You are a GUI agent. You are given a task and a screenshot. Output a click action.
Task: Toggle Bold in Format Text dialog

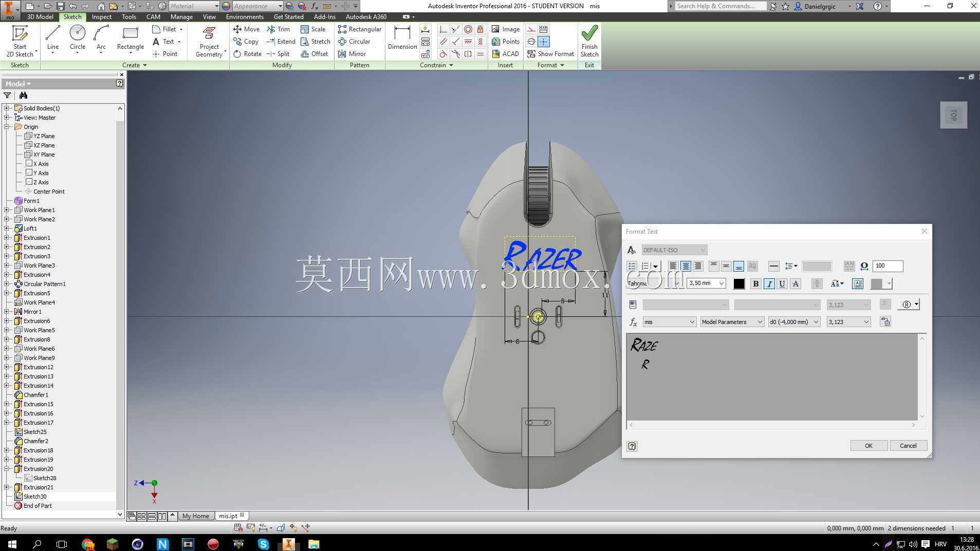point(755,284)
